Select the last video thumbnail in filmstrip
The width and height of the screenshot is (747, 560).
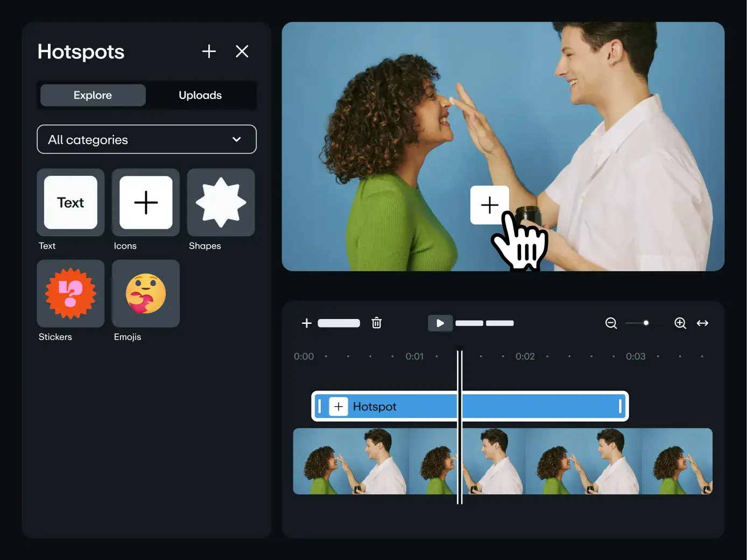(677, 461)
